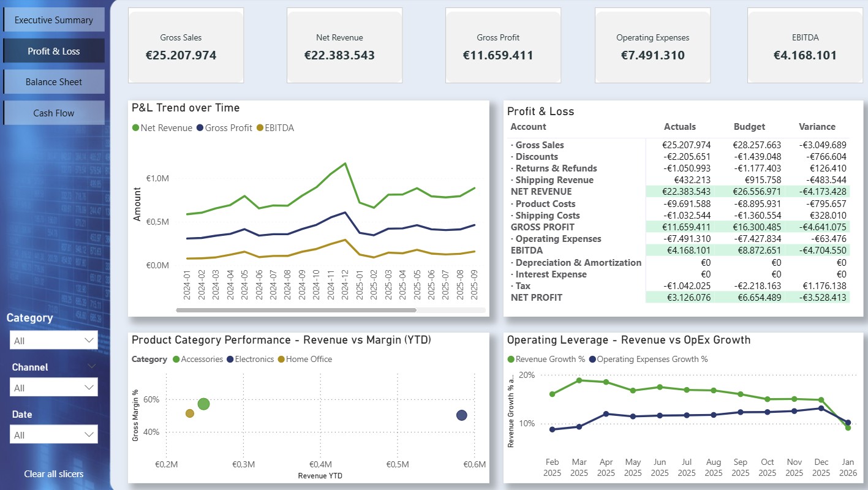Select the Accessories legend marker

(x=177, y=359)
